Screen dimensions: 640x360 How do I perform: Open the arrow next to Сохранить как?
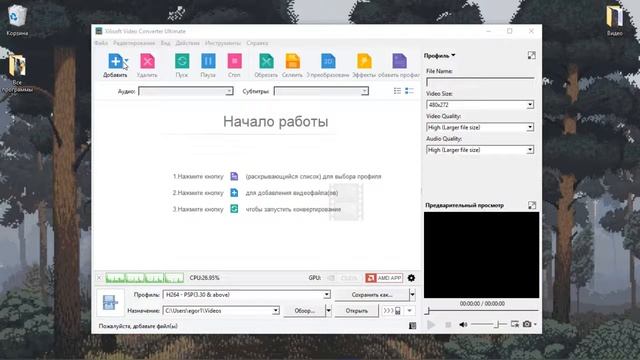412,295
